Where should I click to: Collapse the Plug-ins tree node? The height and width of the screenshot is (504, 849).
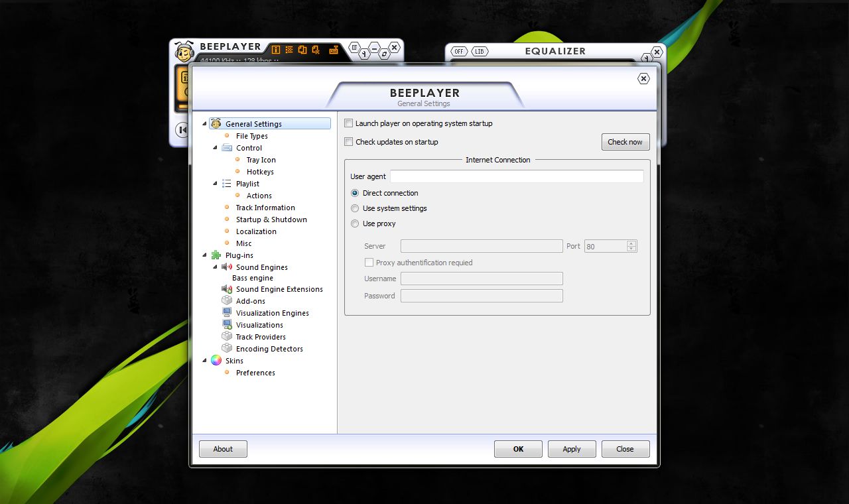point(204,255)
